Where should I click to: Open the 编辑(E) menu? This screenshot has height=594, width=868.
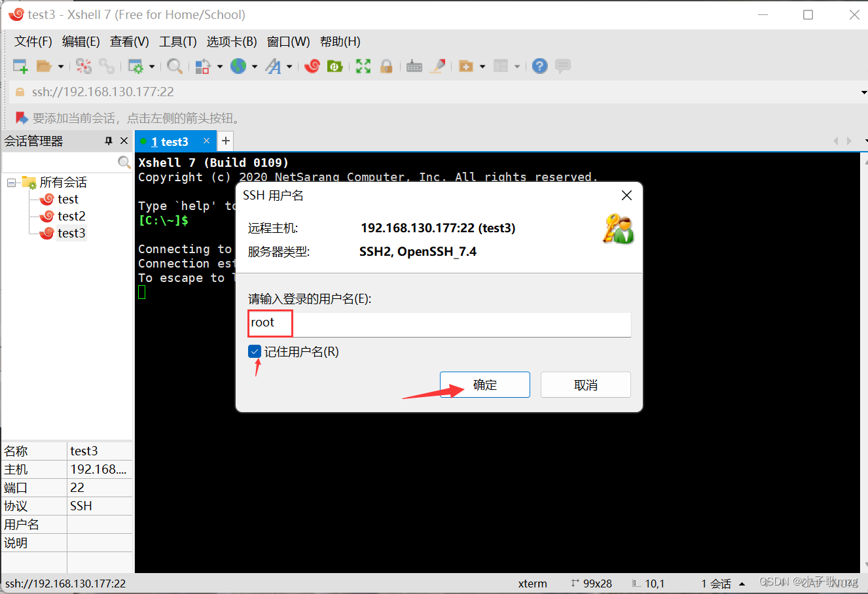pos(81,42)
